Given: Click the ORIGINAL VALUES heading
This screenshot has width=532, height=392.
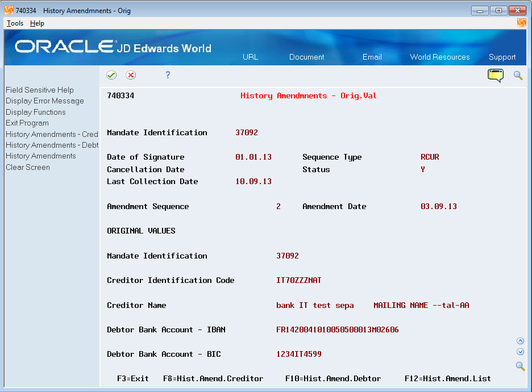Looking at the screenshot, I should tap(141, 231).
